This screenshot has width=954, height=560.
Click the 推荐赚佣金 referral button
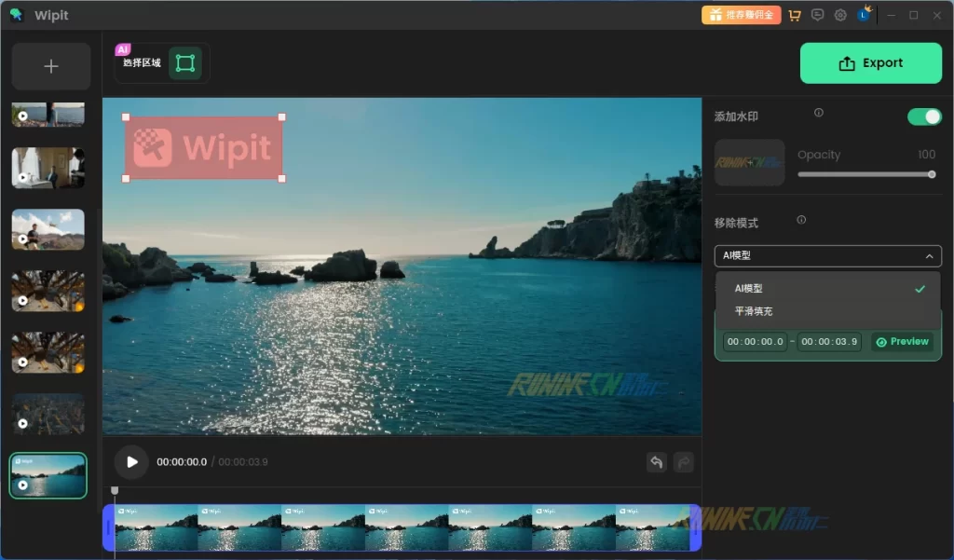click(742, 15)
